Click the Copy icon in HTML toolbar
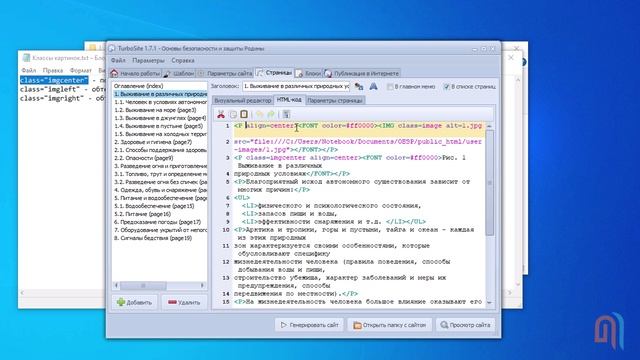 tap(233, 114)
